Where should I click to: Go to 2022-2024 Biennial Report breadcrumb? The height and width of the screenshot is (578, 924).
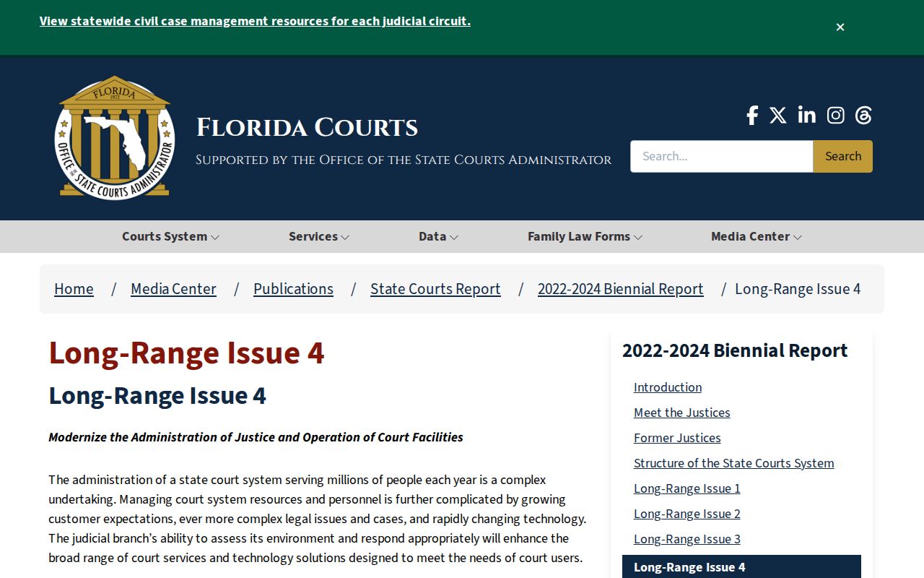[x=621, y=289]
